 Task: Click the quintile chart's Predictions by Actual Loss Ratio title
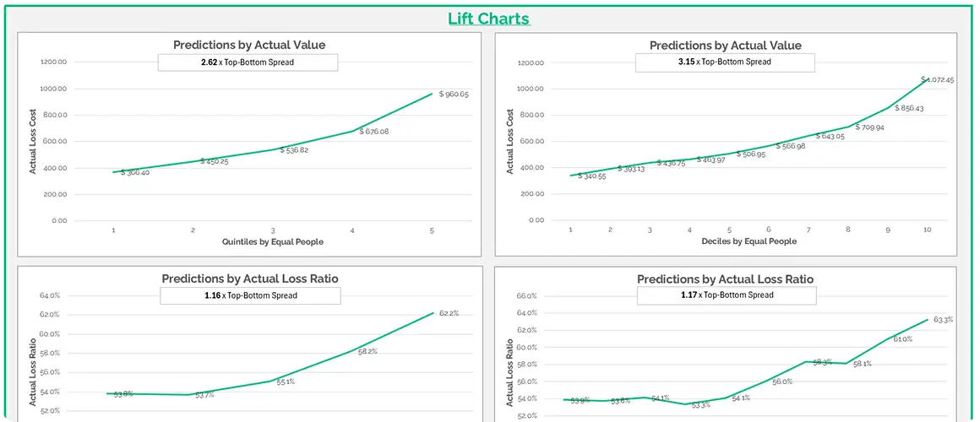(249, 278)
